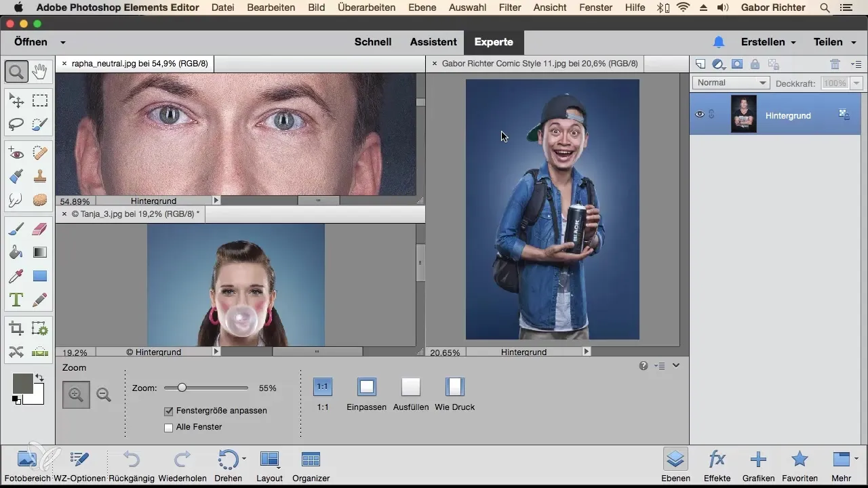The height and width of the screenshot is (488, 868).
Task: Open macOS Spotlight search
Action: [825, 8]
